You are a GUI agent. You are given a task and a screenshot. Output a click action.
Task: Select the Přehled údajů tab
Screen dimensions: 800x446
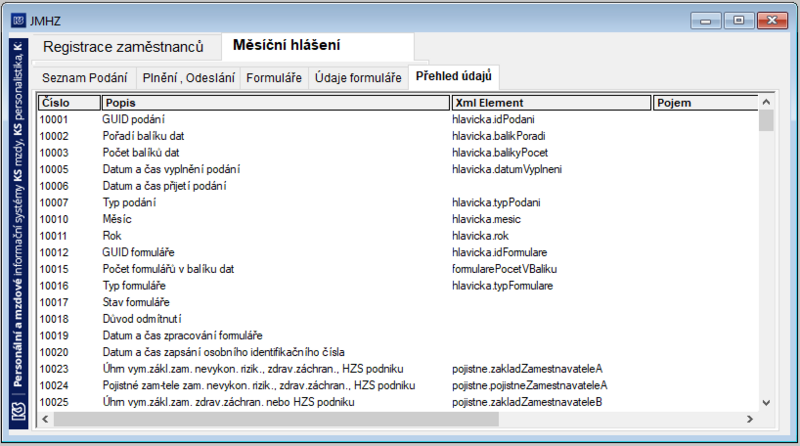(454, 77)
